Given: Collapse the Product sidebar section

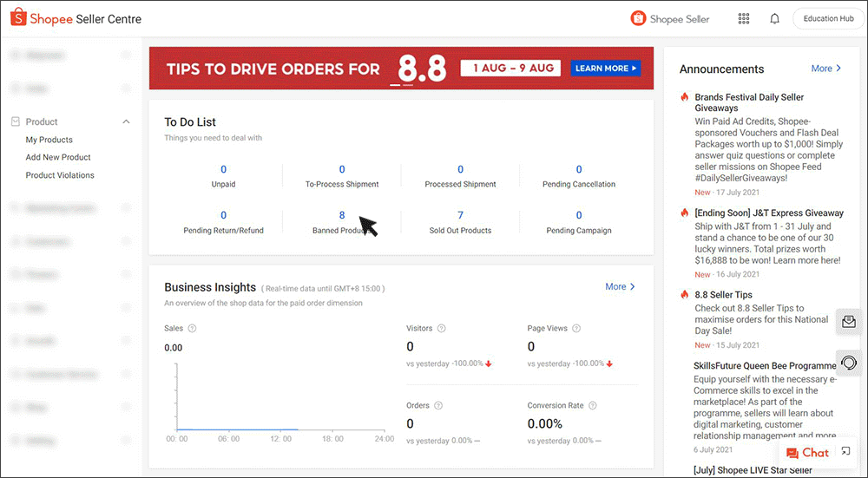Looking at the screenshot, I should point(126,122).
